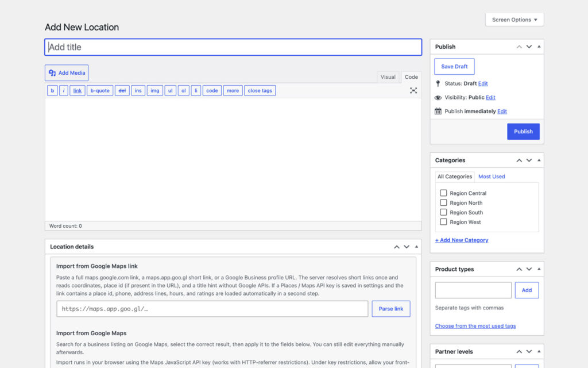588x368 pixels.
Task: Insert italic tag with i button
Action: coord(64,90)
